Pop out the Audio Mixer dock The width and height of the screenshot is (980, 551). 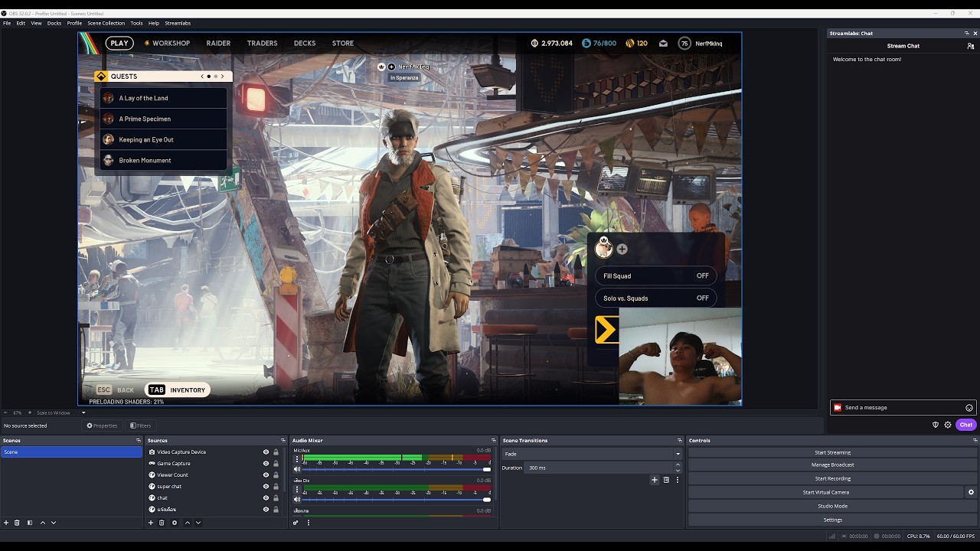(494, 440)
